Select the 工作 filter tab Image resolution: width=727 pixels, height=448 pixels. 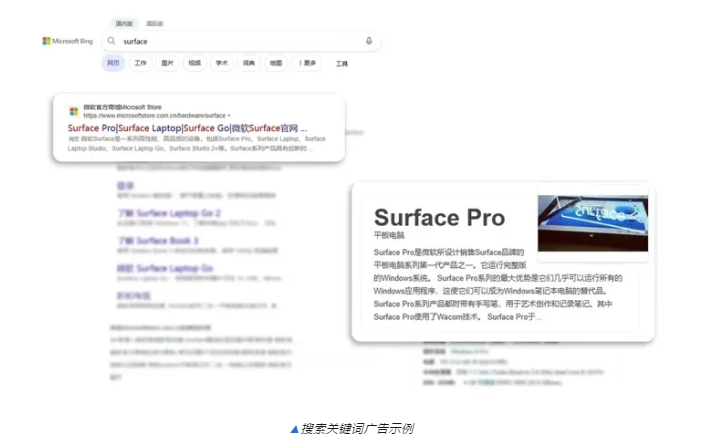coord(140,63)
